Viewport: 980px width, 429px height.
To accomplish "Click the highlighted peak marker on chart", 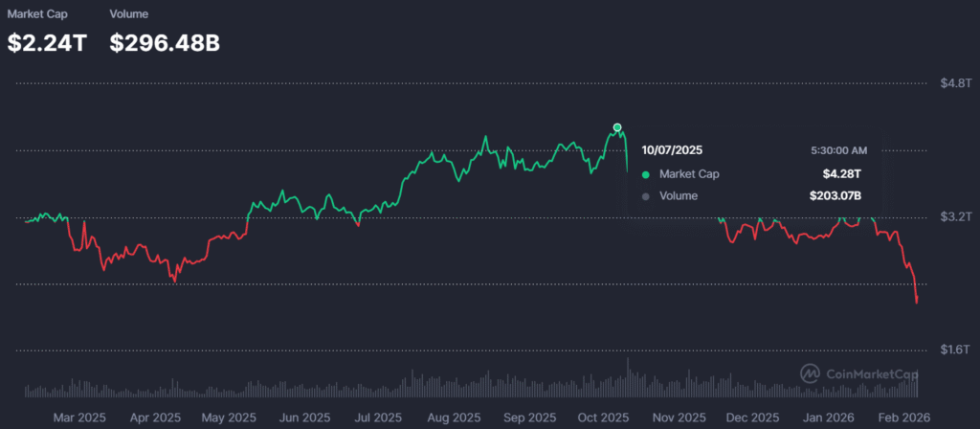I will pos(617,127).
